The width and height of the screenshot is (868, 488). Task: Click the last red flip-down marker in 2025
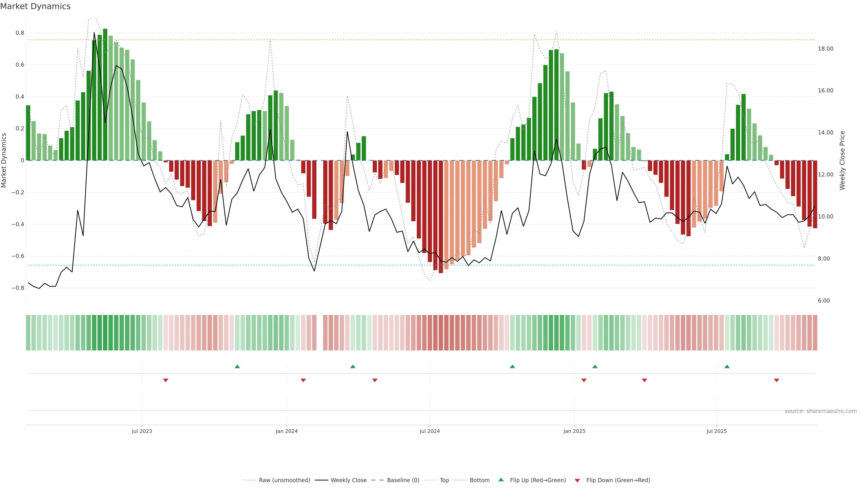tap(776, 380)
